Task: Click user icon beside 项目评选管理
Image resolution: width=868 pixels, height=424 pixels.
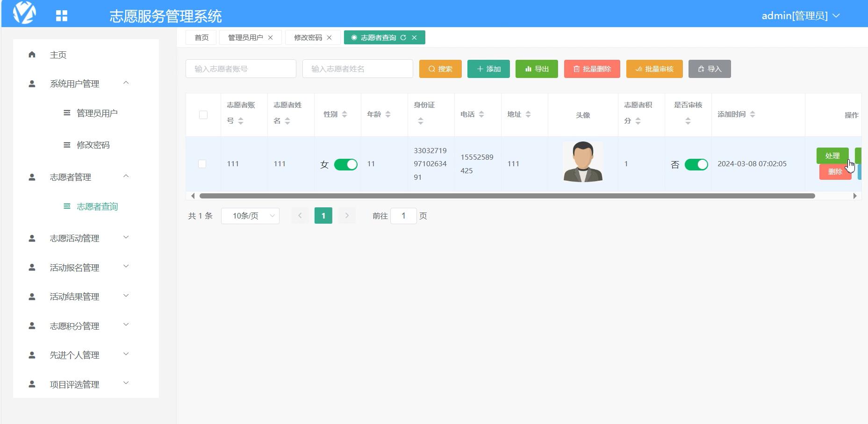Action: (x=32, y=384)
